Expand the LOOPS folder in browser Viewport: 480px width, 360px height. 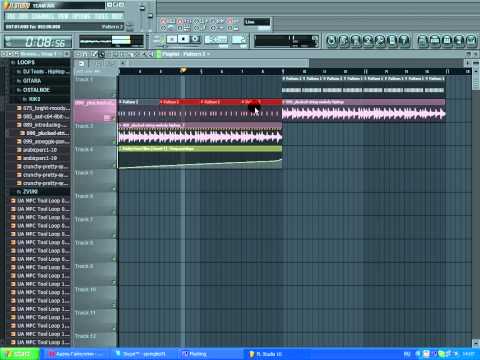click(26, 62)
